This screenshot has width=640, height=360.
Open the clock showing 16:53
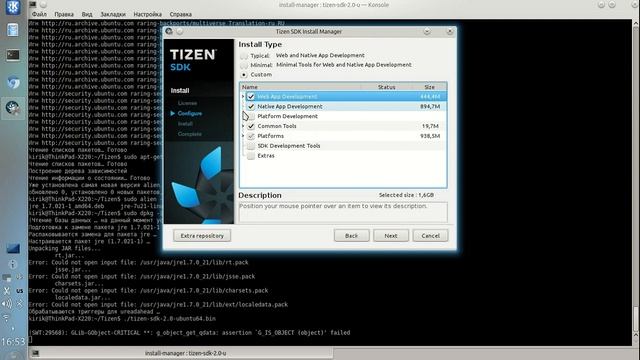[x=13, y=341]
